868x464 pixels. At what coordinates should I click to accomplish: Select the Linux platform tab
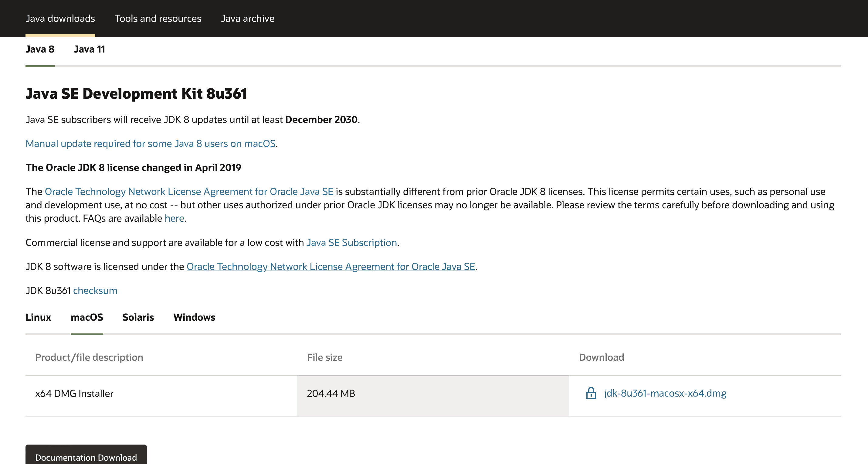pyautogui.click(x=38, y=317)
